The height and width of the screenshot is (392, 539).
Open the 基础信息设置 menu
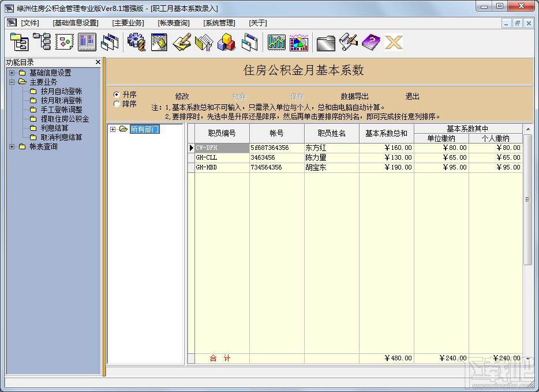click(x=76, y=23)
